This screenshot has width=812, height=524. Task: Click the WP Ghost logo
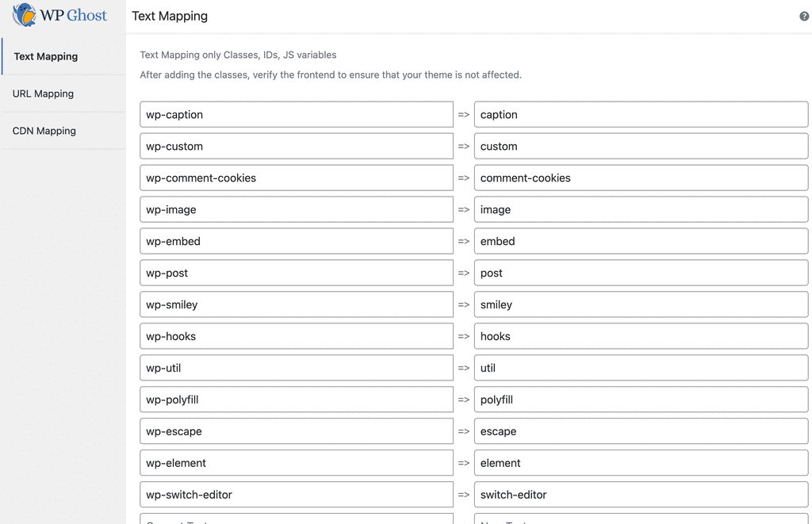click(x=59, y=15)
